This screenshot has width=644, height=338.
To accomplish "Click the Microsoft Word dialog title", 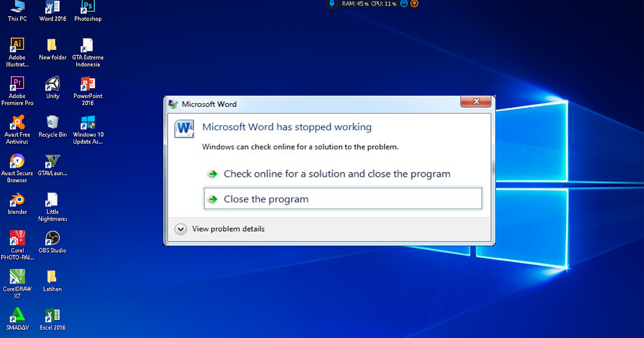I will click(209, 104).
